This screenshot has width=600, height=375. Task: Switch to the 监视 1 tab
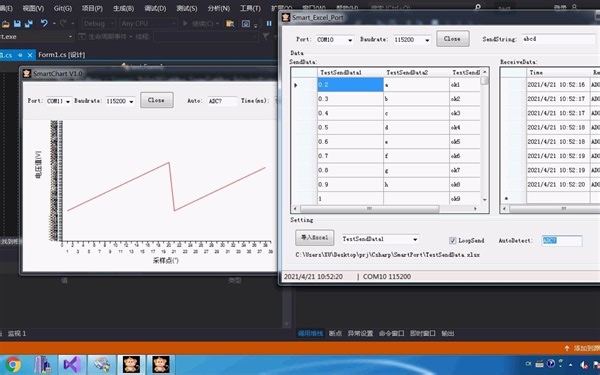(17, 333)
